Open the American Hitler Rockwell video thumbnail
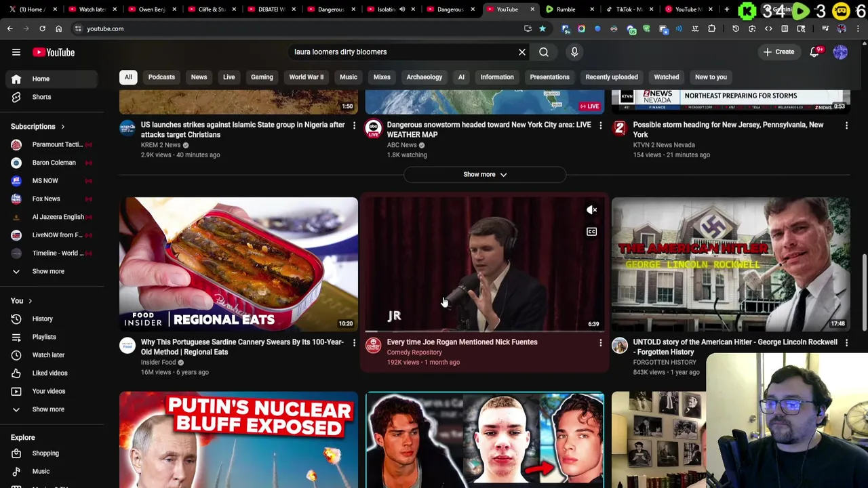 click(731, 264)
